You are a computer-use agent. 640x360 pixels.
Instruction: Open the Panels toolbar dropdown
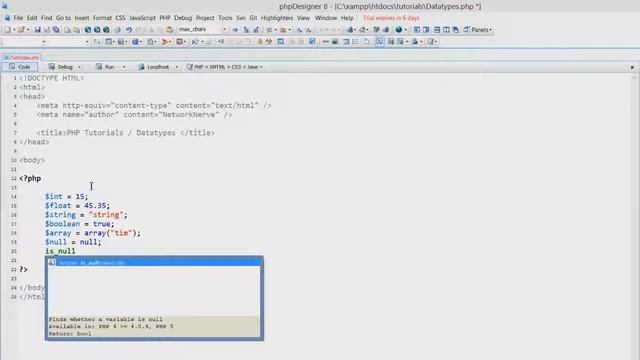[x=477, y=29]
